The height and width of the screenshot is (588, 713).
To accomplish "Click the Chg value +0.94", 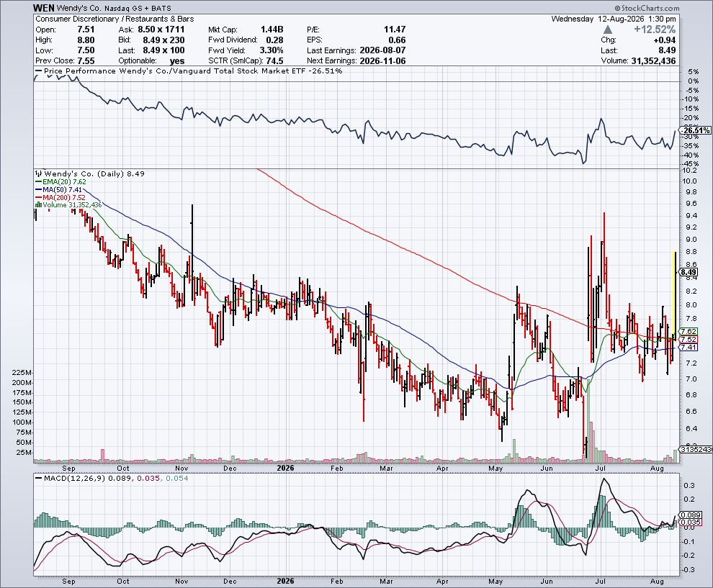I will click(664, 40).
